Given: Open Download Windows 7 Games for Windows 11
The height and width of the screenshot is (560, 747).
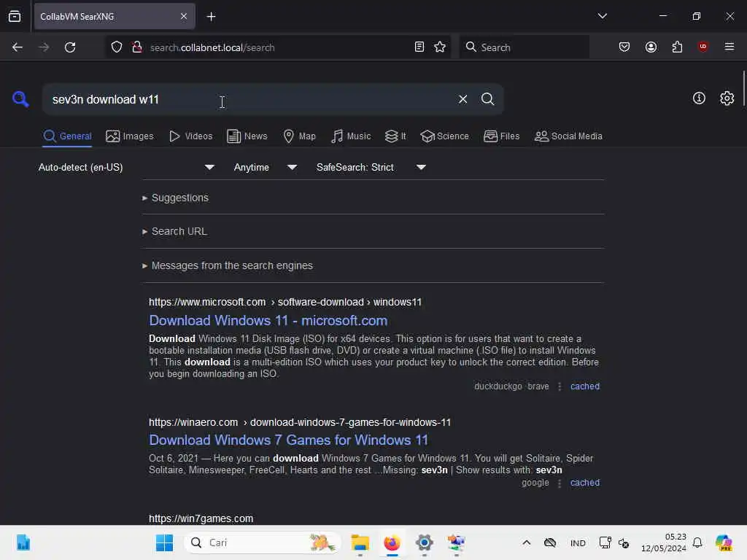Looking at the screenshot, I should [x=289, y=440].
